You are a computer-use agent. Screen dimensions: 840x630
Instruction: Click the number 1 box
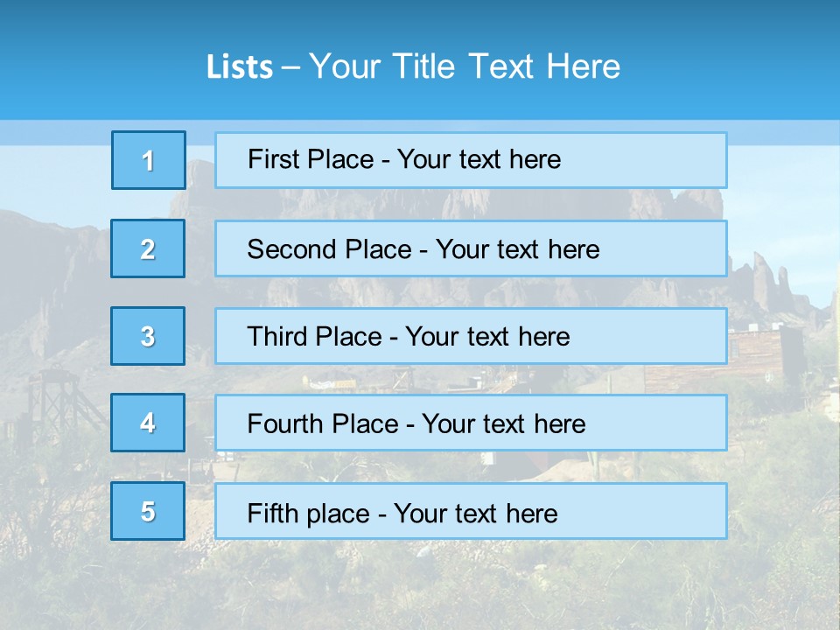(149, 160)
